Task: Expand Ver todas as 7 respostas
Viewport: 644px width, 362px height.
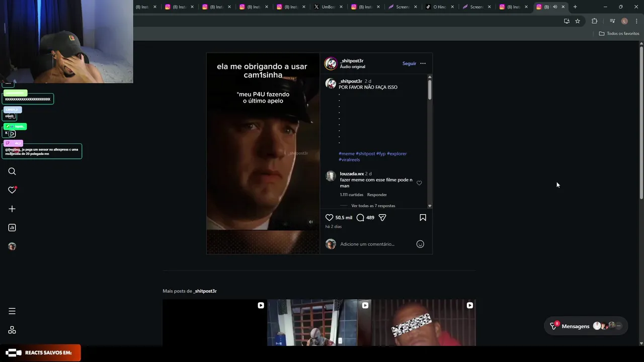Action: pyautogui.click(x=373, y=206)
